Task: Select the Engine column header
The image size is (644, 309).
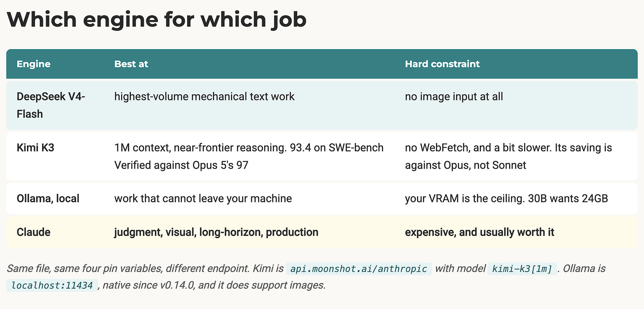Action: [x=34, y=64]
